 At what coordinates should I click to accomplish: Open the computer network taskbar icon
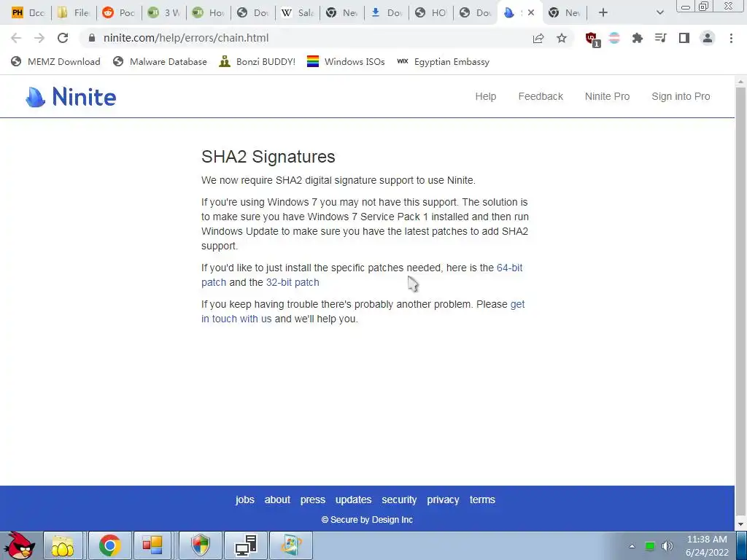coord(247,545)
